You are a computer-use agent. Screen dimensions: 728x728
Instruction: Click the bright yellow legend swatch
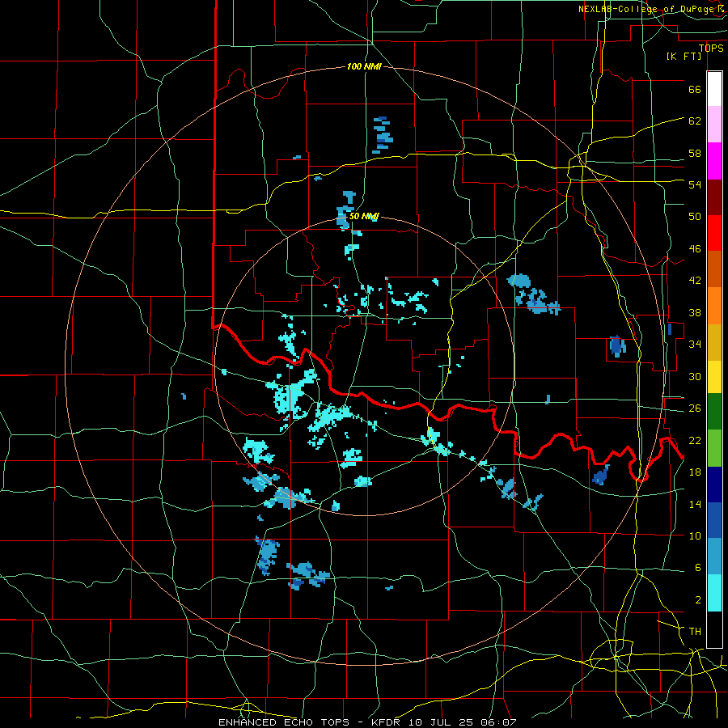pos(714,377)
